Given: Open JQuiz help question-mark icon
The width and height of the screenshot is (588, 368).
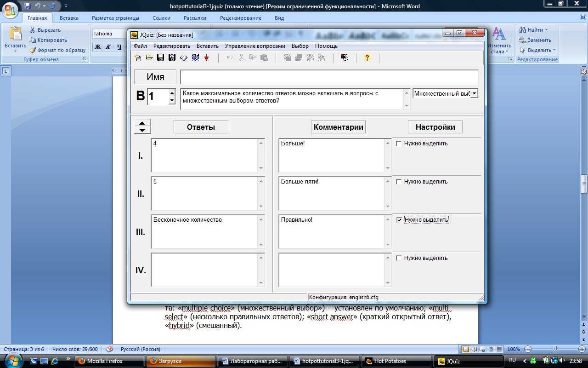Looking at the screenshot, I should point(367,57).
